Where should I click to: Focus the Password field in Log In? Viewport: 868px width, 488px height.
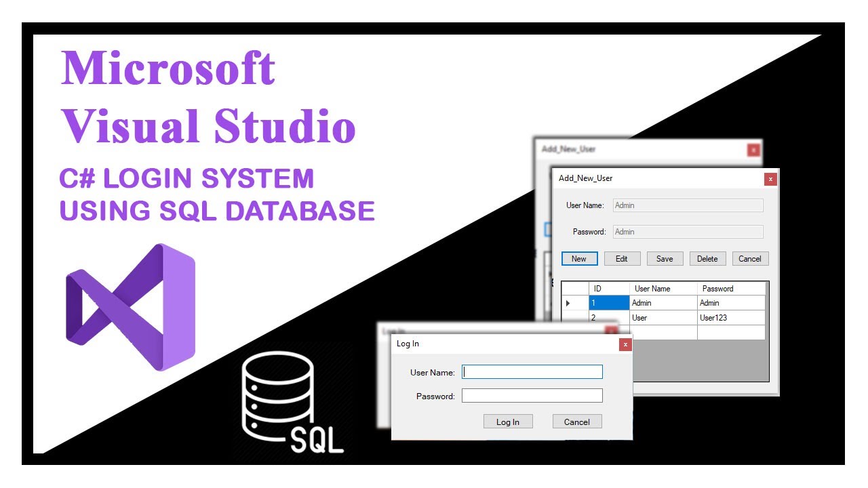tap(532, 395)
